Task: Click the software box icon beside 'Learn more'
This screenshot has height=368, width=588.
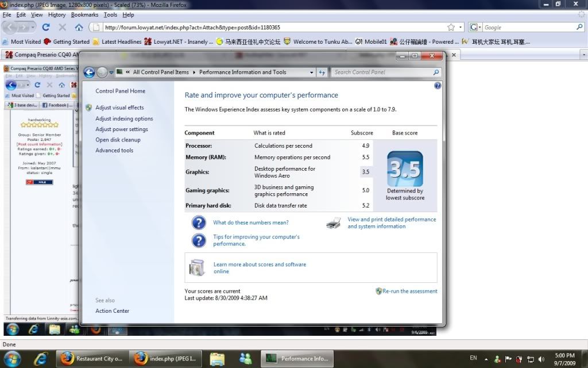Action: coord(198,267)
